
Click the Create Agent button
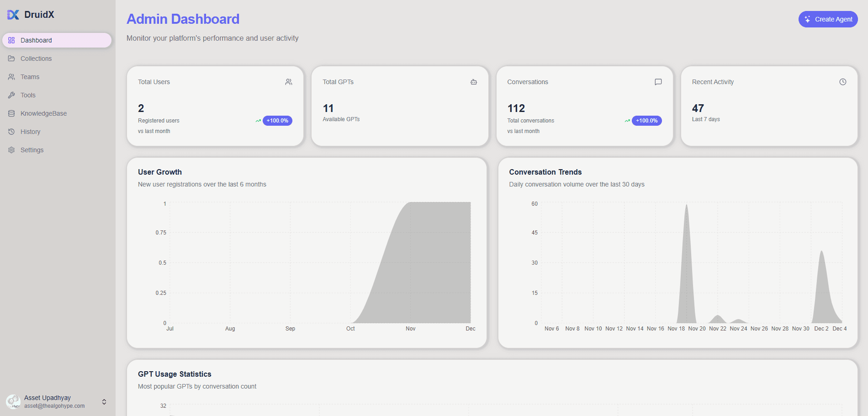pos(828,19)
